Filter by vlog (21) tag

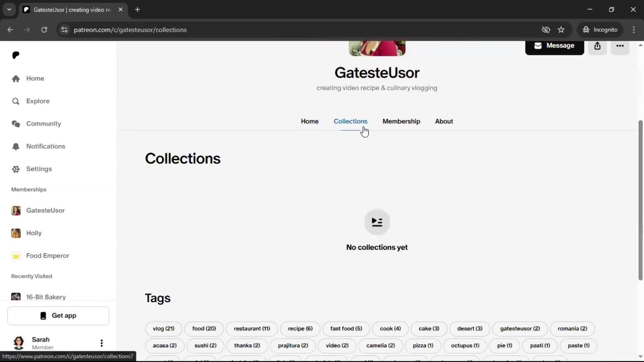coord(164,329)
